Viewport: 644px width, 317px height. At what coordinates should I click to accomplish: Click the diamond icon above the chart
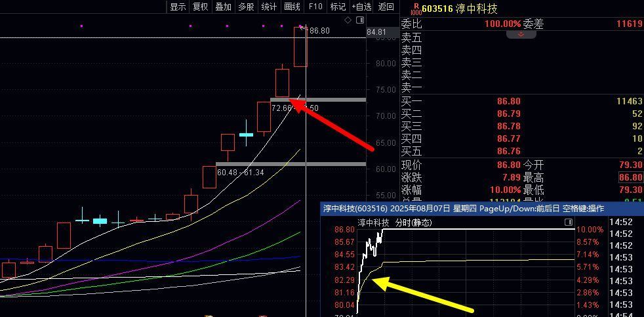point(348,20)
